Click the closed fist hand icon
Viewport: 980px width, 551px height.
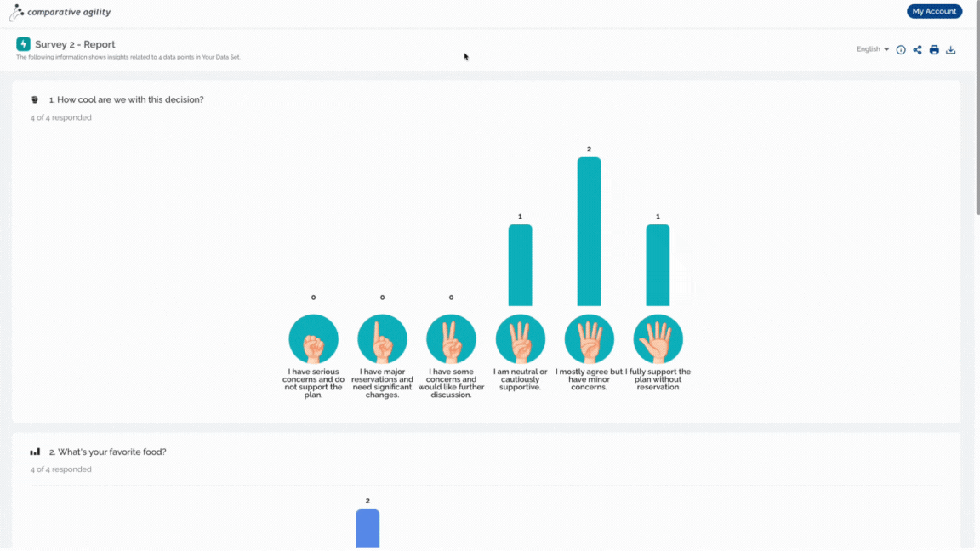pyautogui.click(x=313, y=339)
